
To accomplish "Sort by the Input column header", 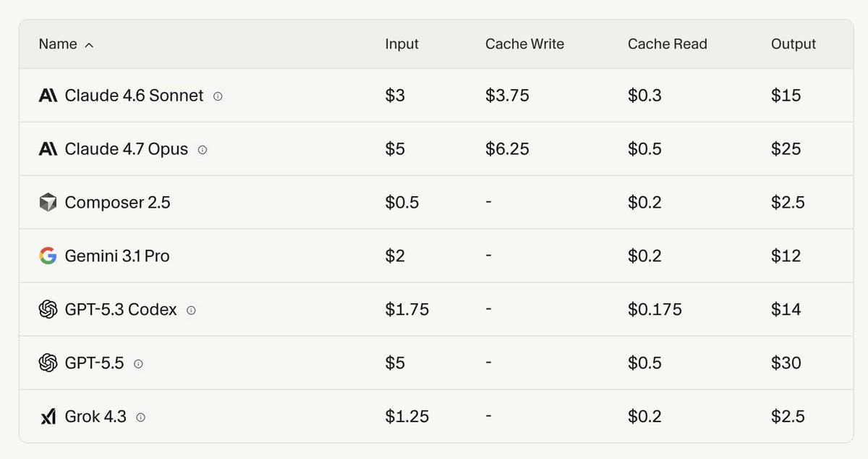I will tap(401, 44).
